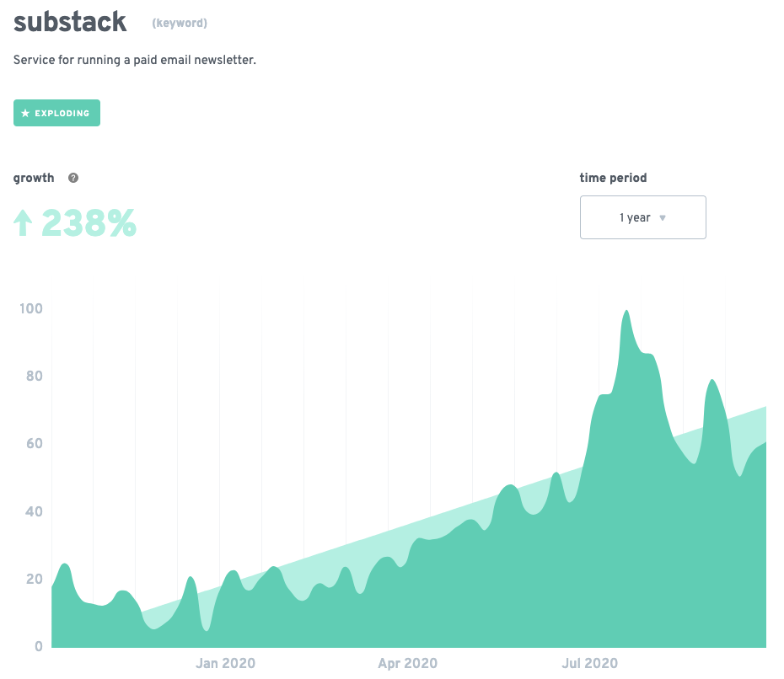Click the time period label
784x679 pixels.
613,178
